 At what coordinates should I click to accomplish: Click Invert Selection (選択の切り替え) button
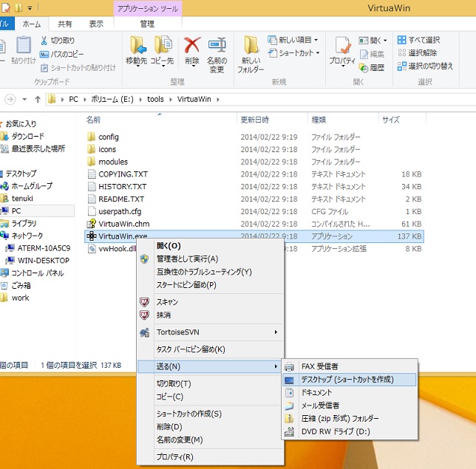[425, 66]
